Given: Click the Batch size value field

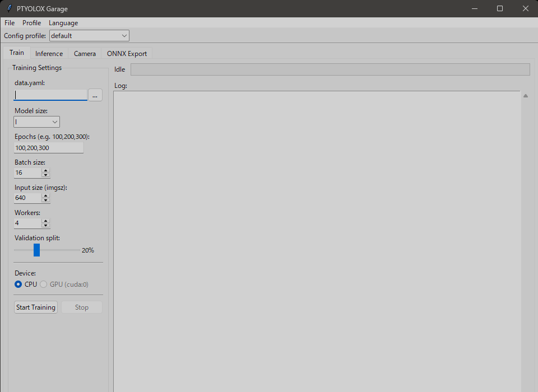Looking at the screenshot, I should point(27,172).
